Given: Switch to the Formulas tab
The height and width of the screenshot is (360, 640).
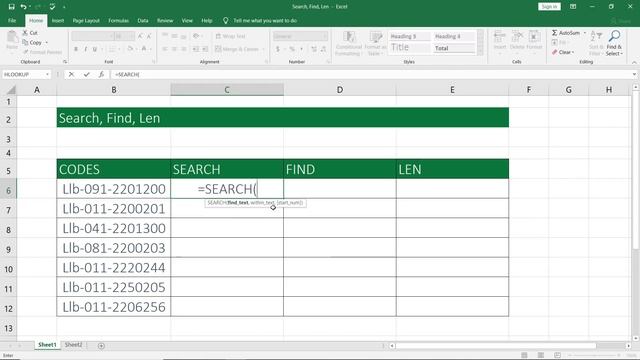Looking at the screenshot, I should [x=118, y=20].
